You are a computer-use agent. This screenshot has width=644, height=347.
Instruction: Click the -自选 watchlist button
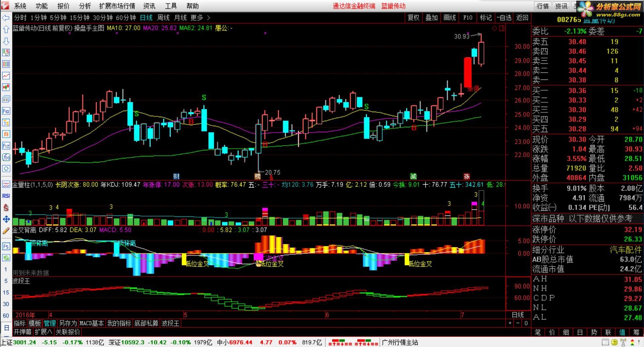coord(504,18)
